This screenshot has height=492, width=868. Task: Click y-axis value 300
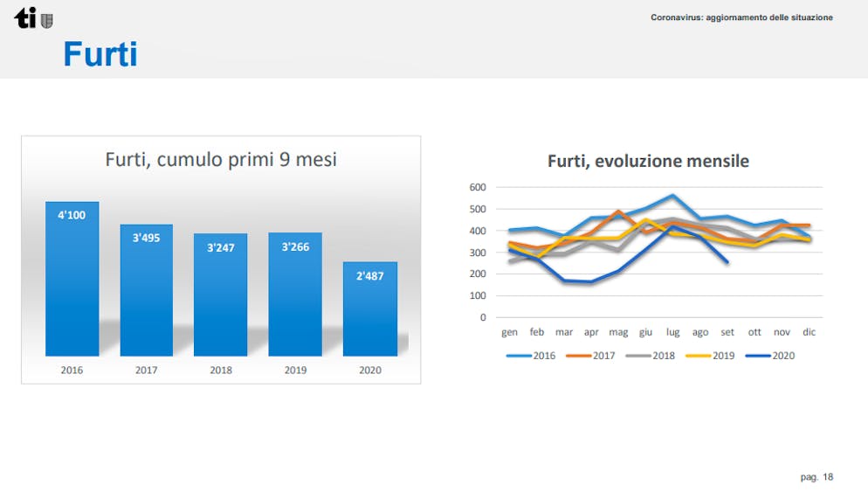tap(478, 252)
